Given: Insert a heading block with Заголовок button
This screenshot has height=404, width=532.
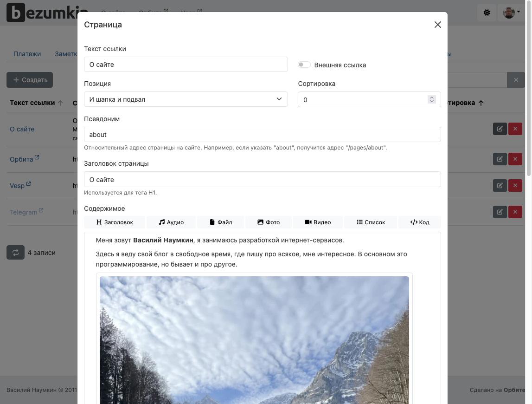Looking at the screenshot, I should tap(115, 222).
